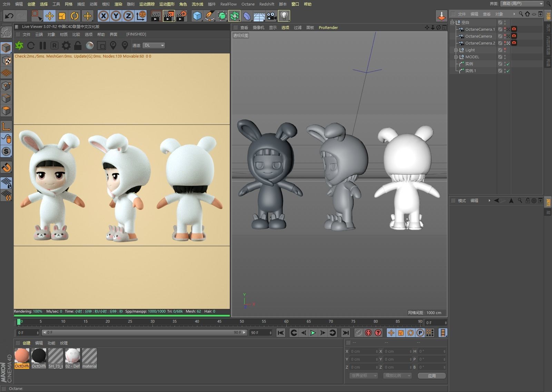Click the floor grid environment icon
The width and height of the screenshot is (552, 392).
tap(259, 16)
